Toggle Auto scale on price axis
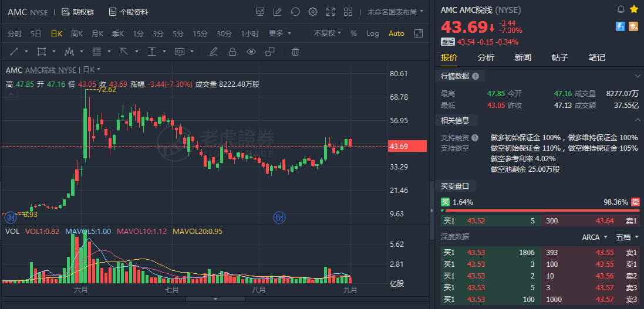 click(x=396, y=33)
